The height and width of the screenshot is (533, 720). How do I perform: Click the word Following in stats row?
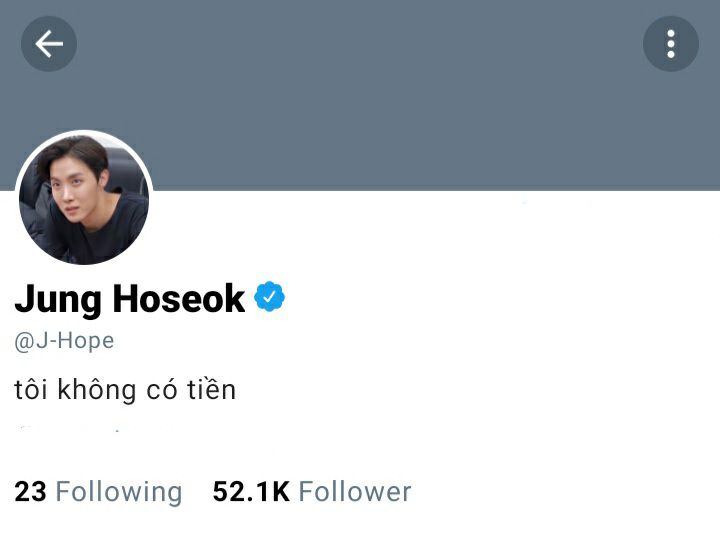pyautogui.click(x=119, y=493)
